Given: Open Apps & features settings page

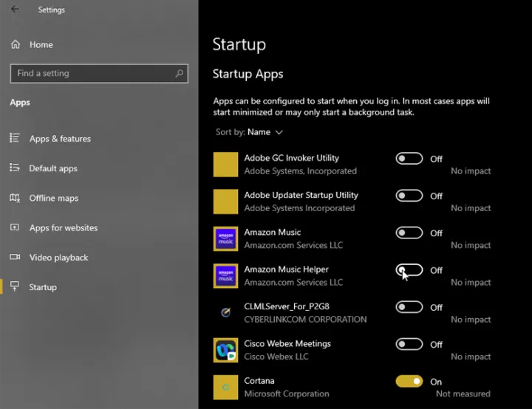Looking at the screenshot, I should pos(60,139).
